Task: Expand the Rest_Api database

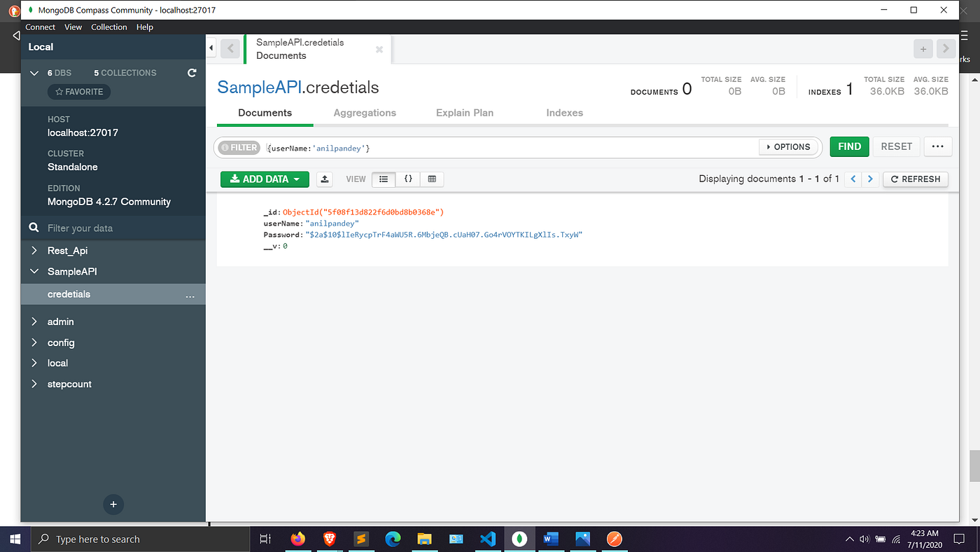Action: tap(33, 250)
